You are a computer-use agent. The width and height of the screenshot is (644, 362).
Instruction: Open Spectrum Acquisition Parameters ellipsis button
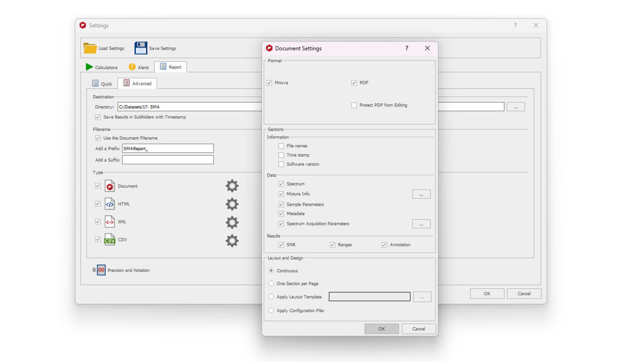(421, 224)
